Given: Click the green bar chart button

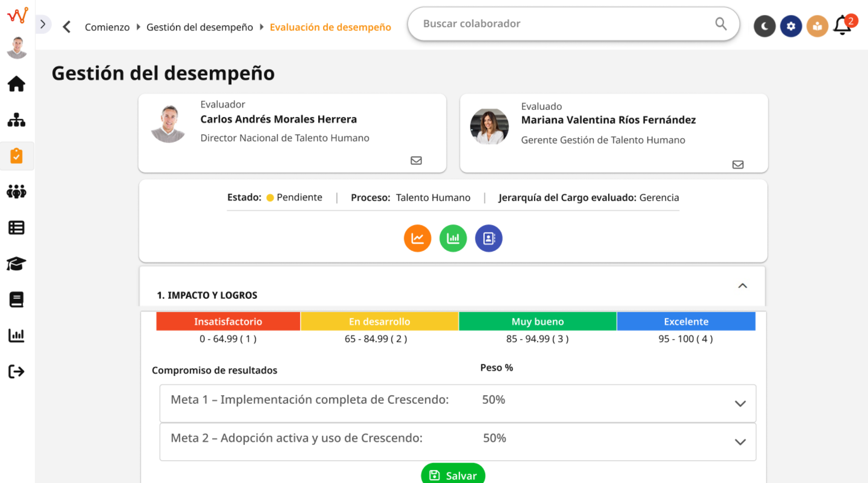Looking at the screenshot, I should coord(453,238).
